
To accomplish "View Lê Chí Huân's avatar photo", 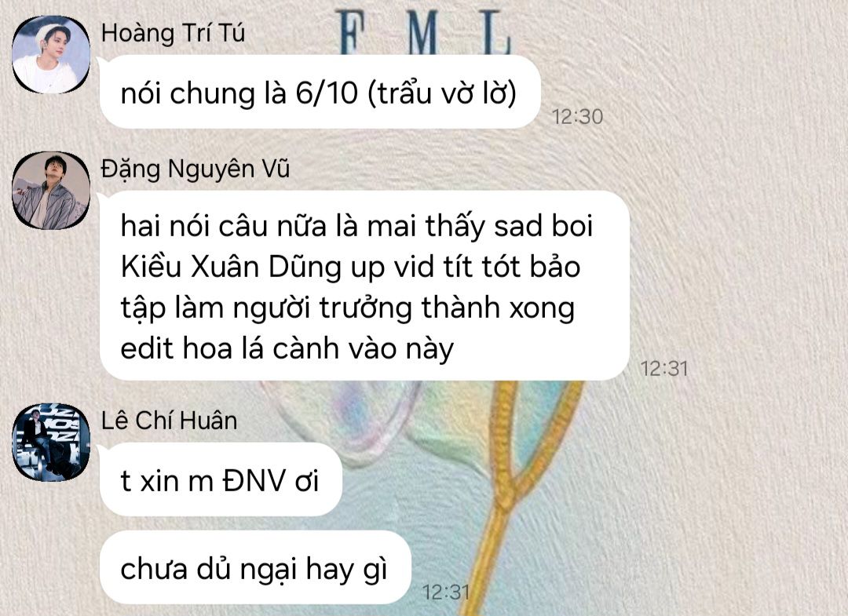I will pos(51,442).
